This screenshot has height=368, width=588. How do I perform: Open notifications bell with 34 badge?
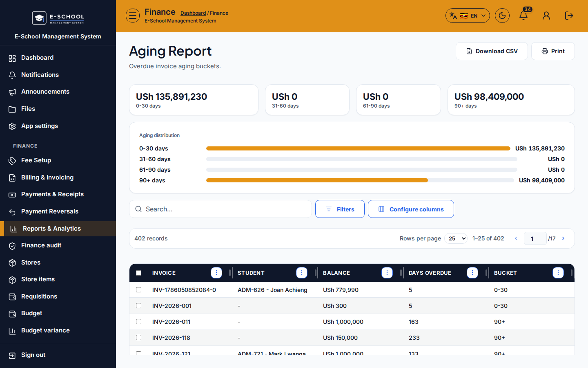point(524,15)
